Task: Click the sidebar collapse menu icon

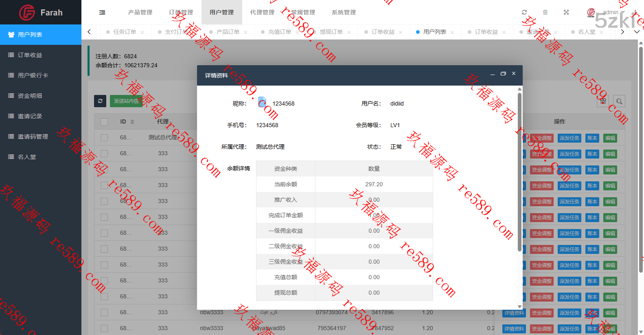Action: coord(102,13)
